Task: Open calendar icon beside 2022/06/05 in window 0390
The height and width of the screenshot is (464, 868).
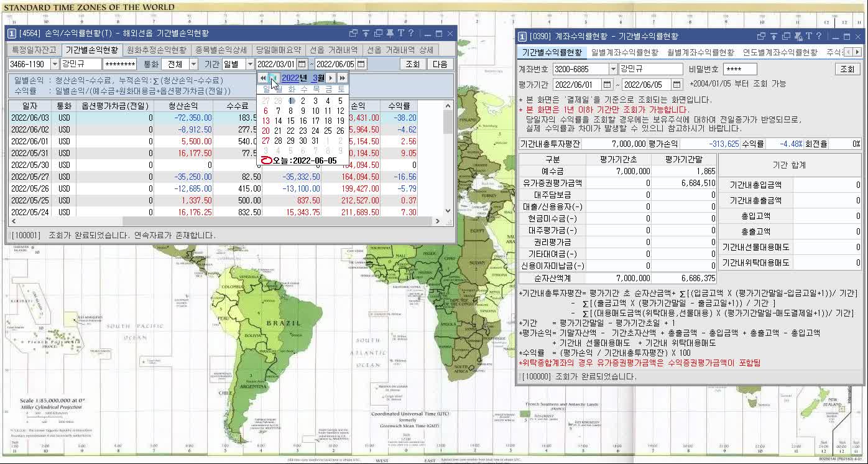Action: tap(676, 84)
